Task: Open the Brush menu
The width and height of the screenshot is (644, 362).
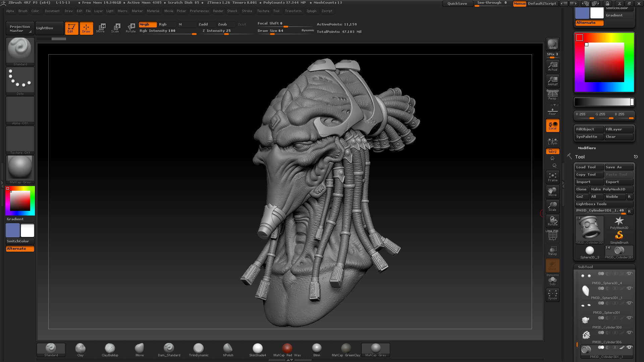Action: [x=23, y=11]
